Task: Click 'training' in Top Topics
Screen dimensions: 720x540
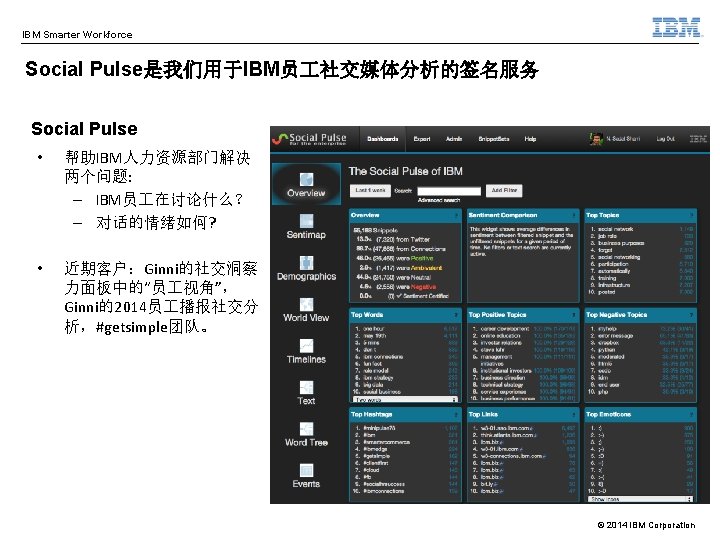Action: coord(607,278)
